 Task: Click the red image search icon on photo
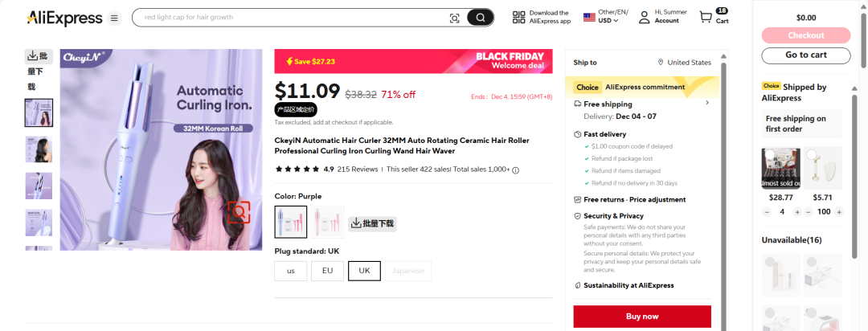pos(240,212)
